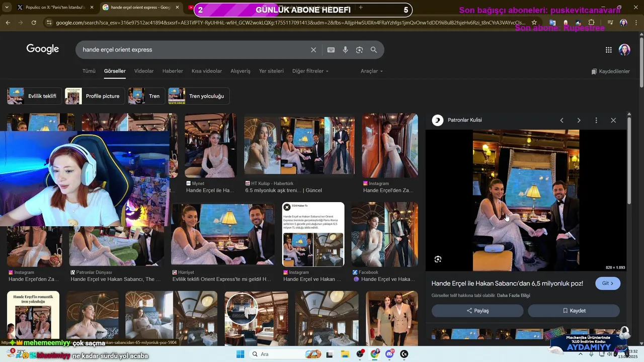644x362 pixels.
Task: Open Discord from the taskbar
Action: pos(389,354)
